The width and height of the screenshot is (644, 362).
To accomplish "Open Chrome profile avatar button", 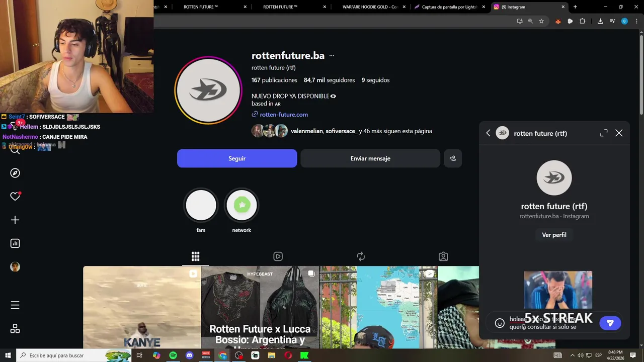I will tap(624, 21).
